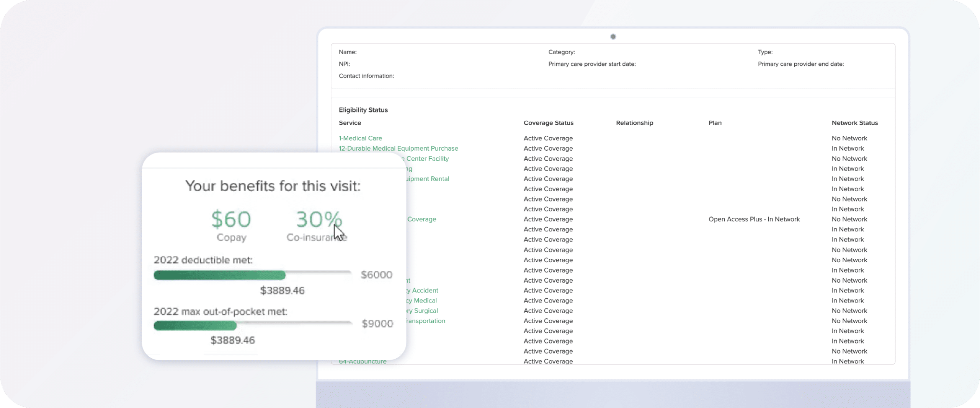The image size is (980, 408).
Task: Click the Plan column header
Action: click(x=715, y=123)
